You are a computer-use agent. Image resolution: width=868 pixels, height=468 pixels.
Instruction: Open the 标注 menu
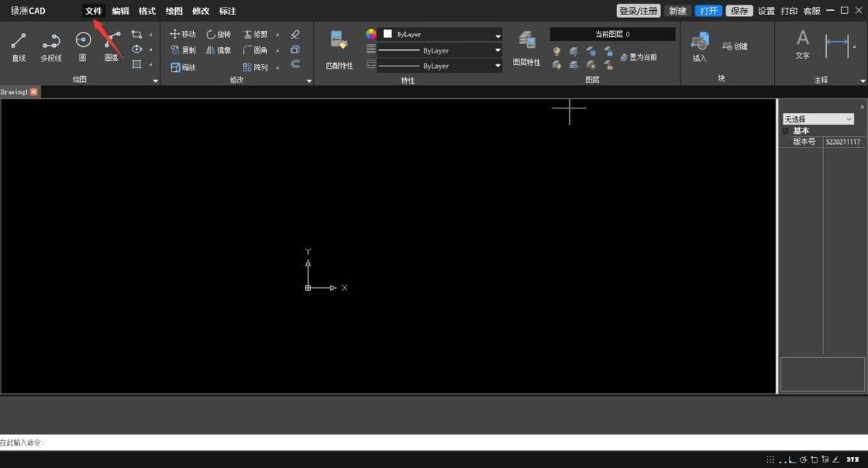(227, 11)
